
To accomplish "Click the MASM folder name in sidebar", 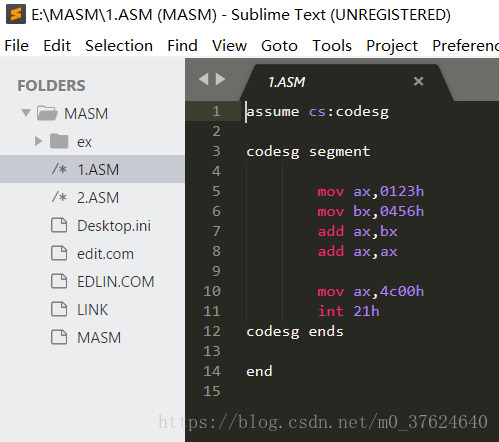I will coord(86,113).
